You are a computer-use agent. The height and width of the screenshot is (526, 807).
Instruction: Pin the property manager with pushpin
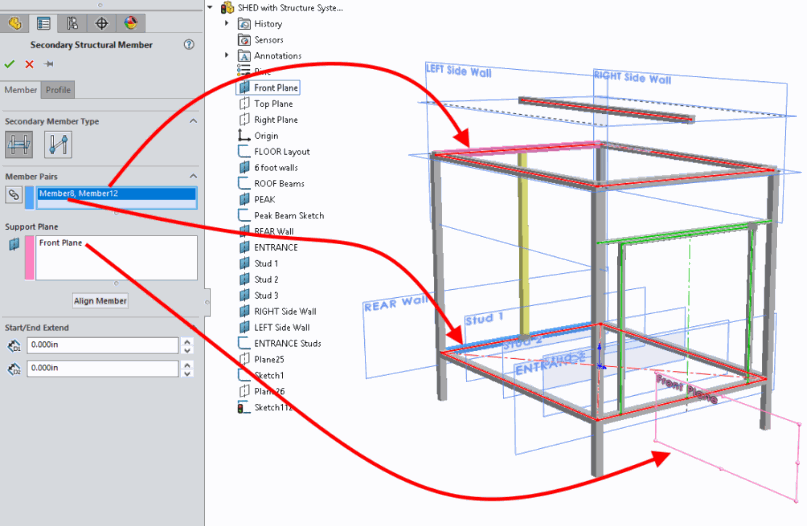48,64
